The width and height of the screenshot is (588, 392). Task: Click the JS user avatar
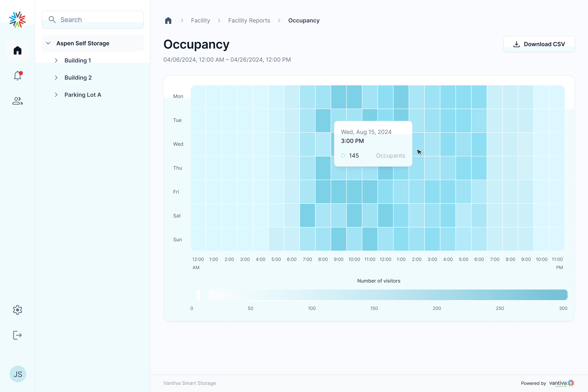[18, 374]
